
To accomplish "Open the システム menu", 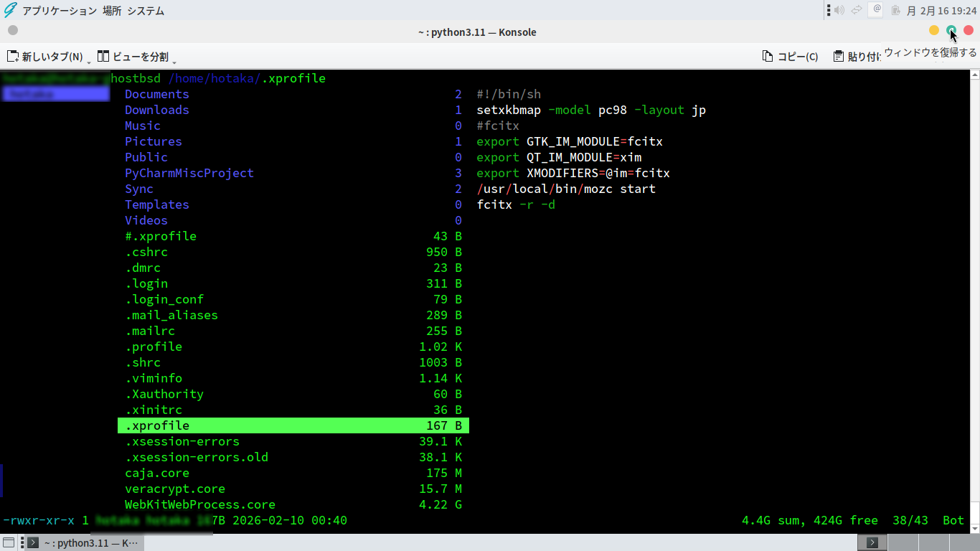I will tap(146, 11).
